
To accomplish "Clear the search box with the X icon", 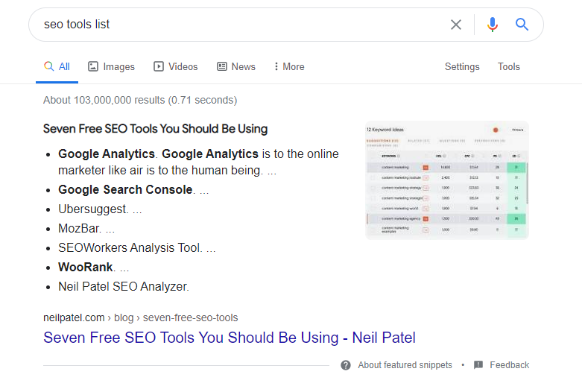I will click(x=456, y=25).
